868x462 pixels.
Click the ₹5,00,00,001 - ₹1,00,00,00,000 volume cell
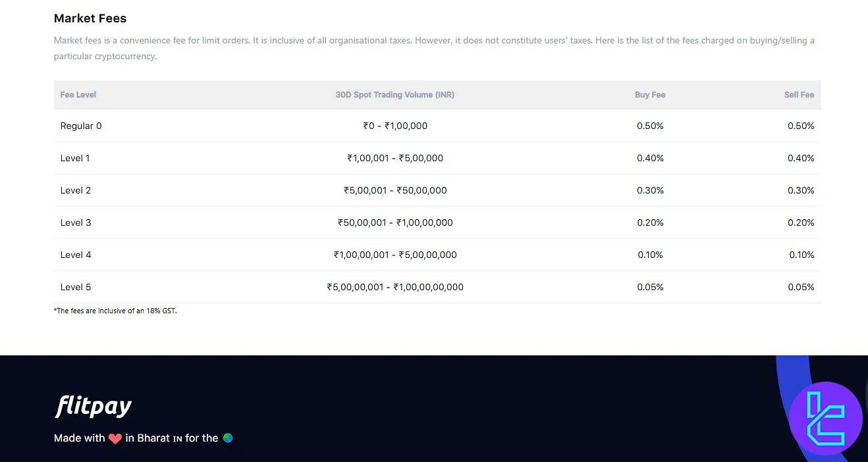click(x=395, y=287)
